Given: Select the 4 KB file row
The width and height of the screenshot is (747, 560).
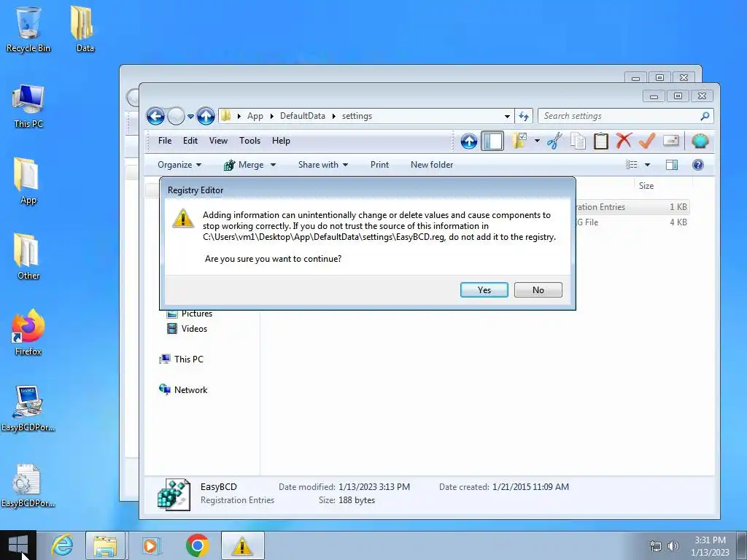Looking at the screenshot, I should [632, 222].
